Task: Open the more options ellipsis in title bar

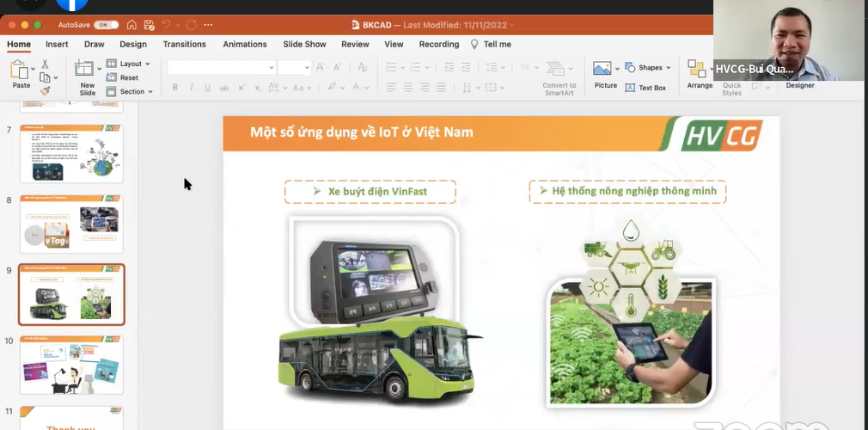Action: click(208, 24)
